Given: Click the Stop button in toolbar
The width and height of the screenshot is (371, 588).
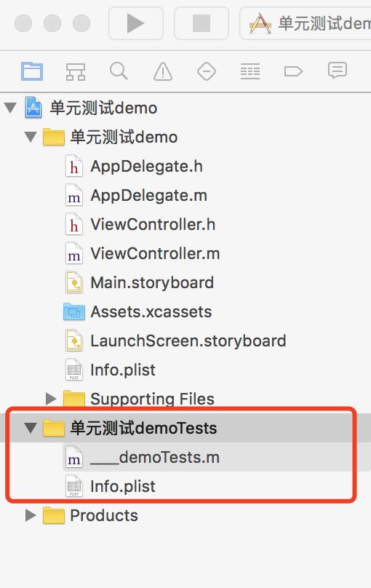Looking at the screenshot, I should [x=202, y=23].
